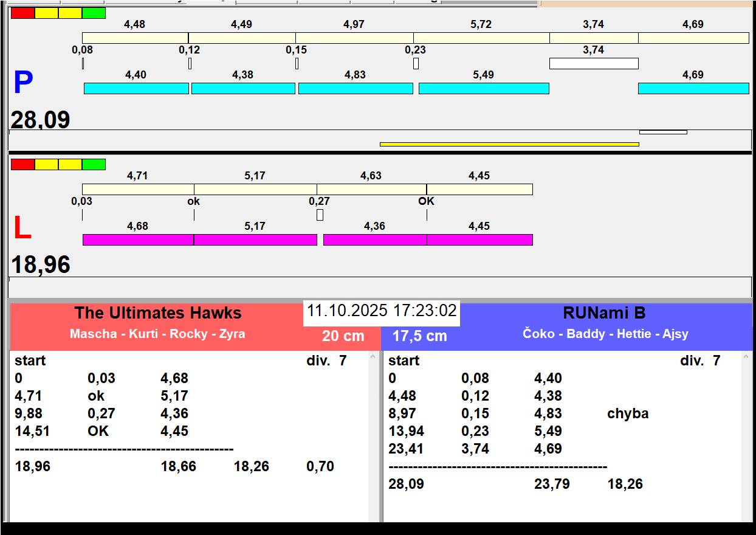Viewport: 756px width, 535px height.
Task: Click The Ultimates Hawks team header
Action: coord(158,314)
